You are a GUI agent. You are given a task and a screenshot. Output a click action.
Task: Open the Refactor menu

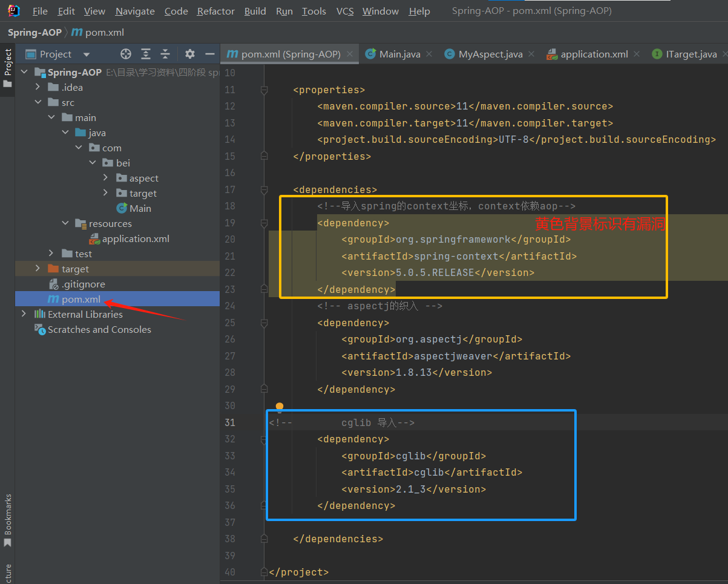[215, 11]
